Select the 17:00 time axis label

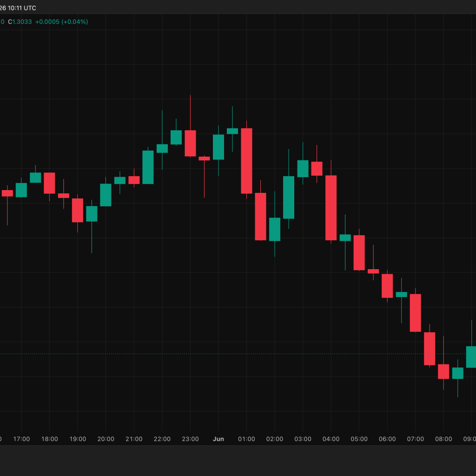click(21, 439)
